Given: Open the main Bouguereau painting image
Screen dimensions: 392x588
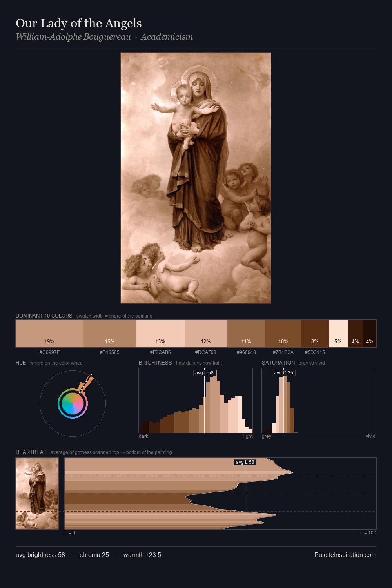Looking at the screenshot, I should click(196, 178).
